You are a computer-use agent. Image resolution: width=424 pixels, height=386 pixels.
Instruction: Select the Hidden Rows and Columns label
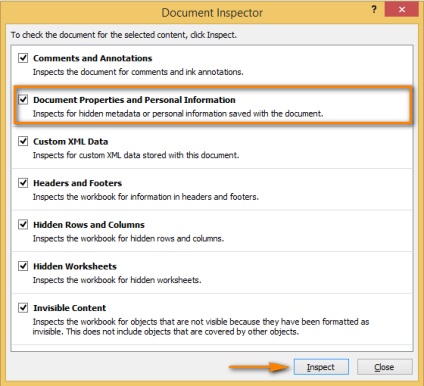click(x=89, y=225)
